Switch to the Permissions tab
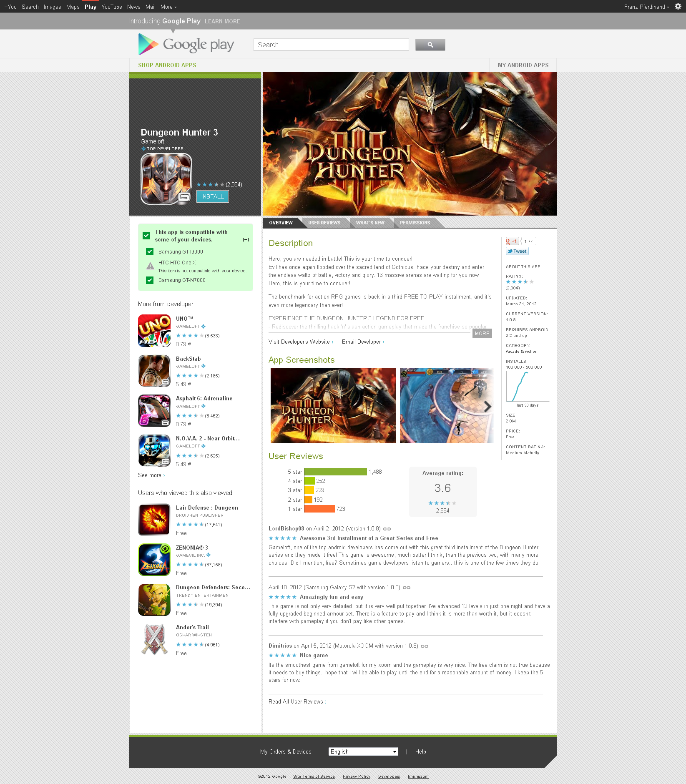Image resolution: width=686 pixels, height=784 pixels. pos(415,223)
